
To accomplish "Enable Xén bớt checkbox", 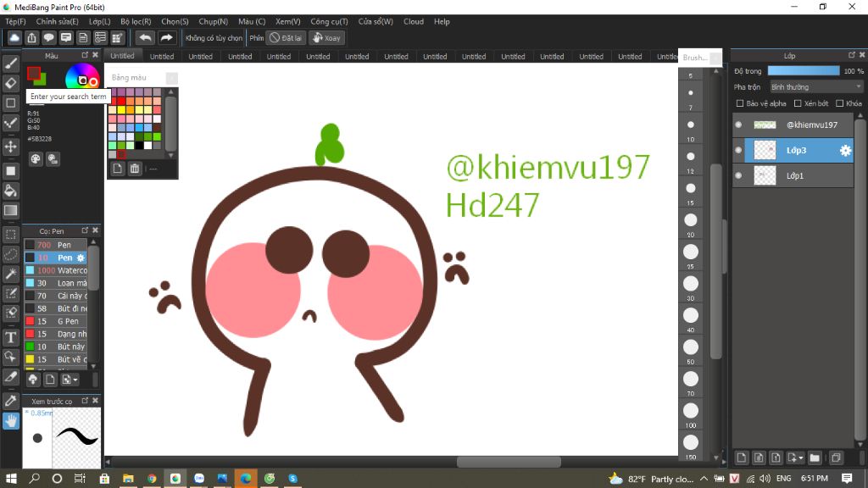I will (x=798, y=103).
